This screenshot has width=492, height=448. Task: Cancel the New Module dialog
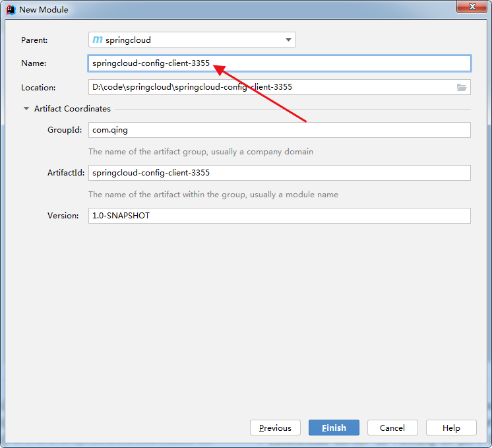tap(392, 428)
